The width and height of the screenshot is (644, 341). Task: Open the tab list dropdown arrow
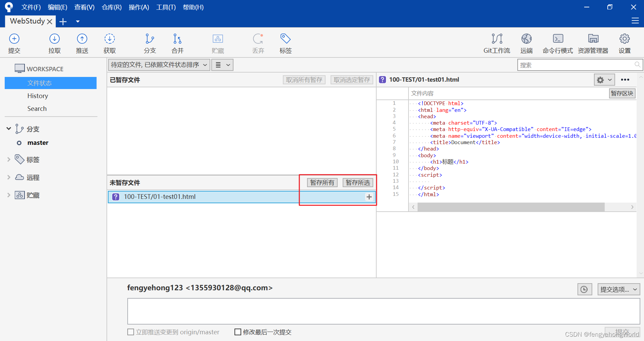click(x=78, y=22)
